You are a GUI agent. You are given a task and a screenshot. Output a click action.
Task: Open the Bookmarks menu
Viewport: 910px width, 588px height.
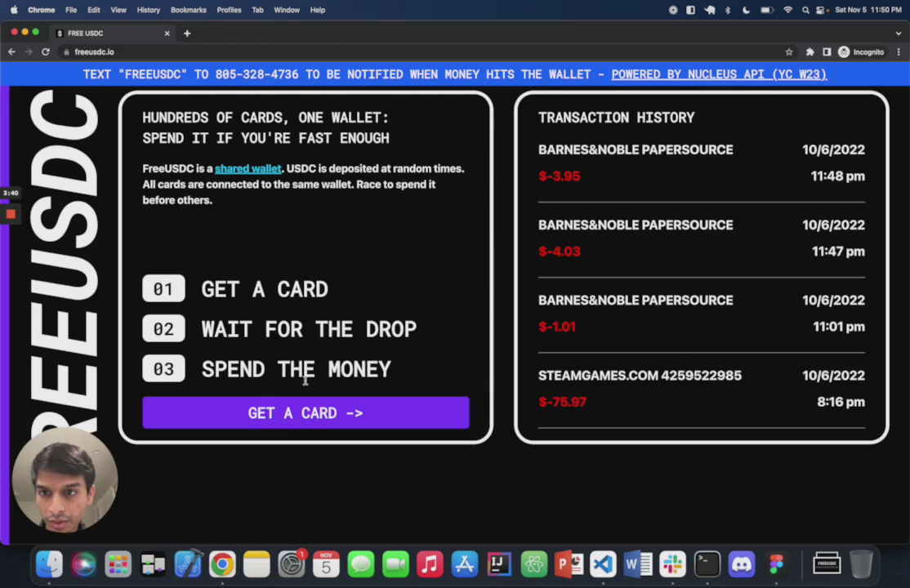[189, 10]
